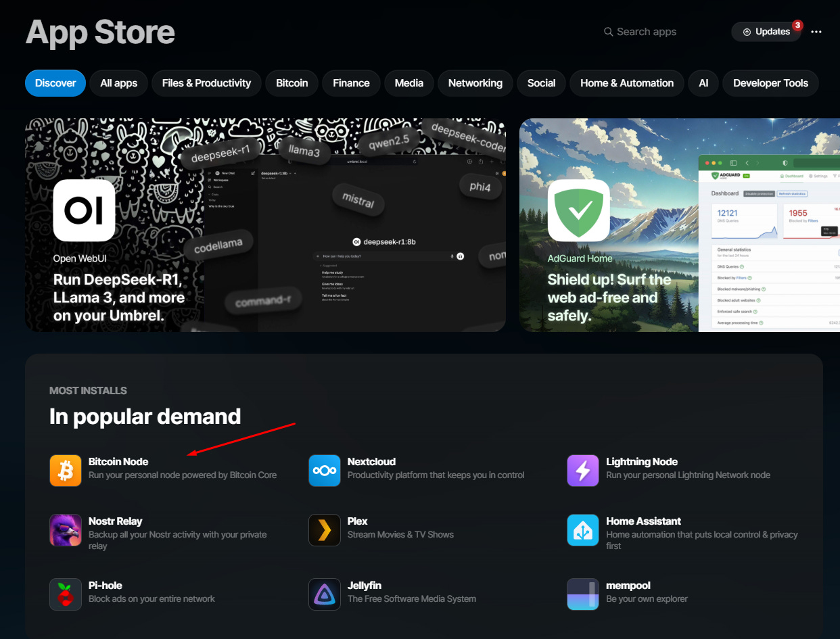Open the AdGuard Home featured banner
Screen dimensions: 840x639
pyautogui.click(x=680, y=225)
